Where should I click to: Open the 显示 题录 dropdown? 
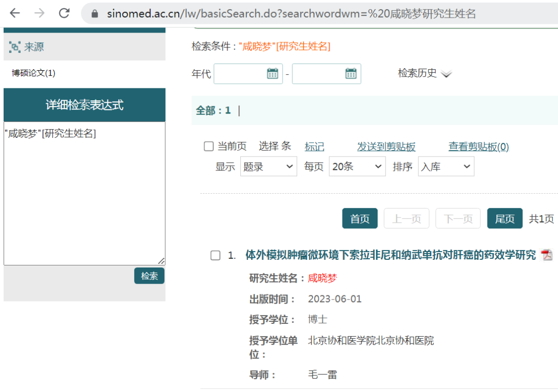[x=268, y=167]
